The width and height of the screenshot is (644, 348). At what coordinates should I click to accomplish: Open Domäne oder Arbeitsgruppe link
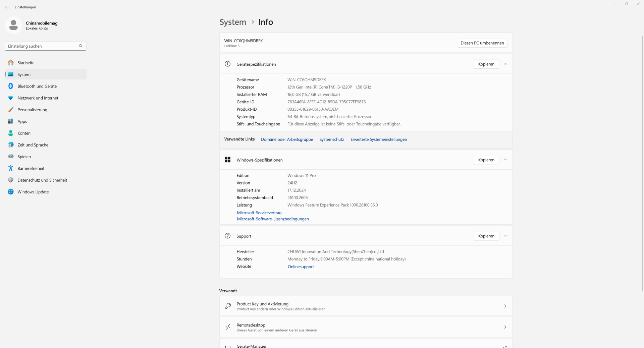tap(287, 139)
